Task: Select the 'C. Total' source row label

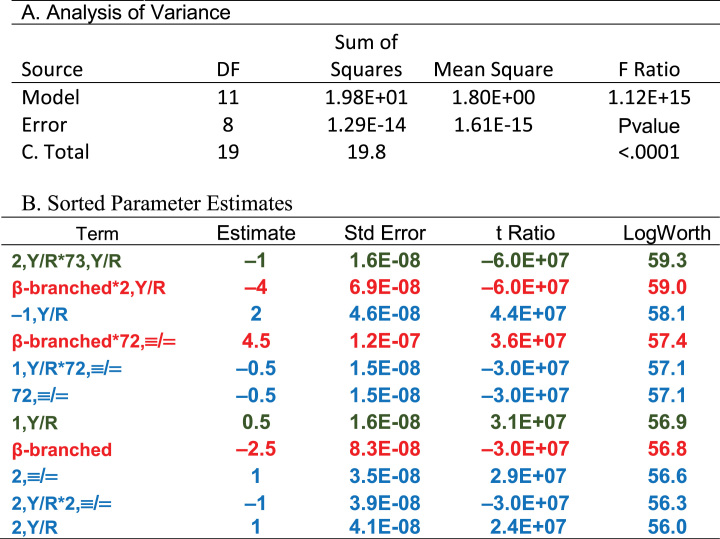Action: click(55, 152)
